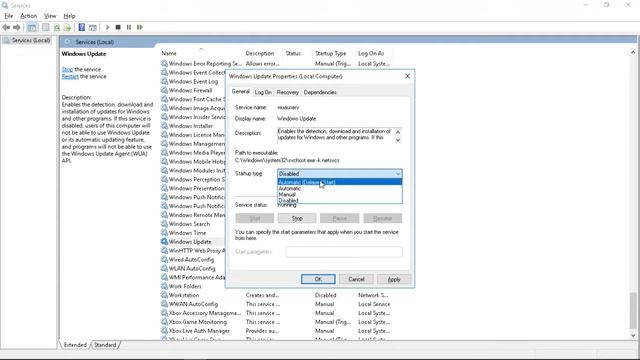Click the services list scrollbar up arrow
This screenshot has height=360, width=640.
[x=633, y=52]
